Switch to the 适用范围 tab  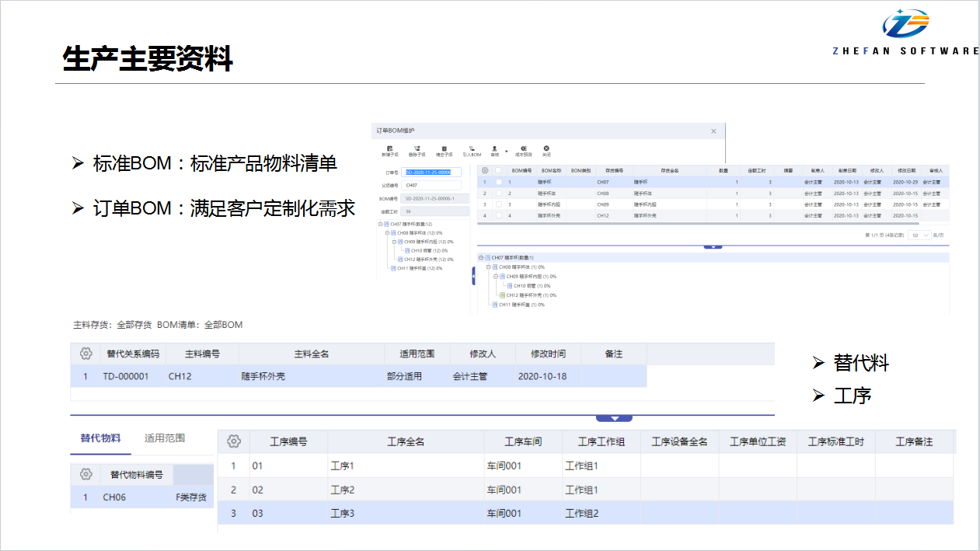[165, 438]
